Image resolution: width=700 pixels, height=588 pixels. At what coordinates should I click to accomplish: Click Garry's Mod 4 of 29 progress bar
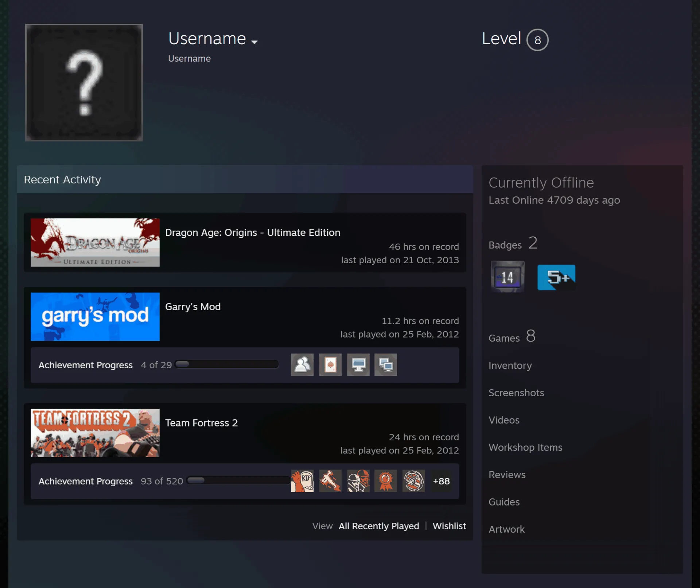click(x=227, y=364)
